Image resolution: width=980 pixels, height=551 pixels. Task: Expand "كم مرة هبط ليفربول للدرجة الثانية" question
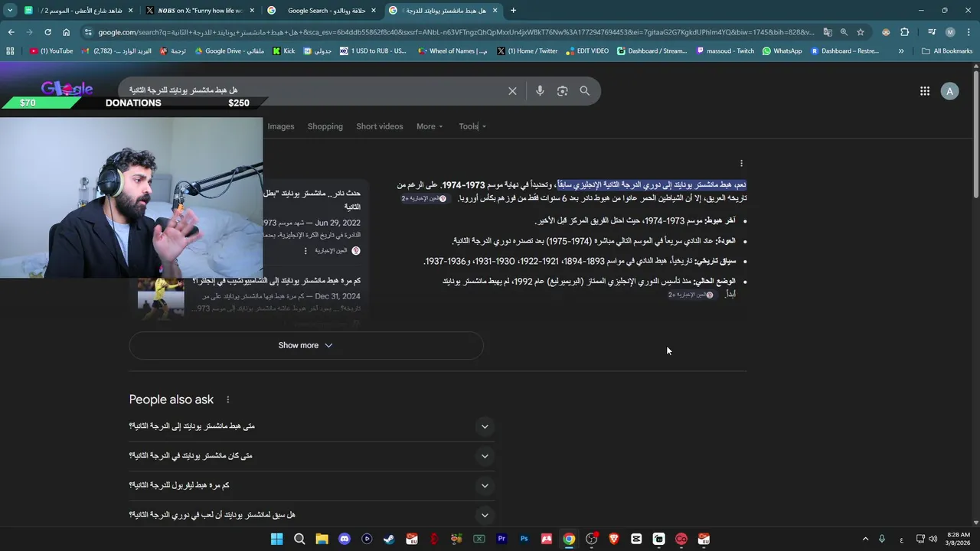click(x=312, y=485)
